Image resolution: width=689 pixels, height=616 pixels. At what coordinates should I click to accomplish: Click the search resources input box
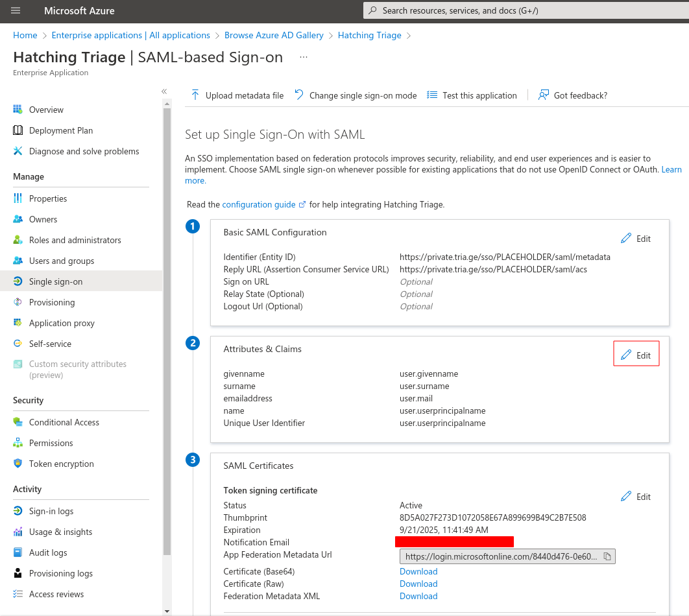click(526, 10)
